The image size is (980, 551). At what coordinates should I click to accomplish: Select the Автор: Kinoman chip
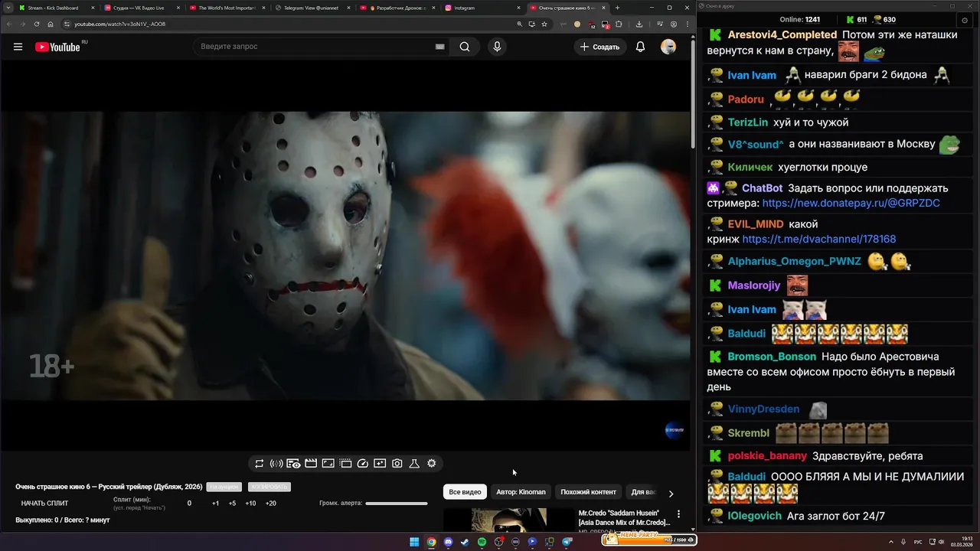(x=521, y=492)
